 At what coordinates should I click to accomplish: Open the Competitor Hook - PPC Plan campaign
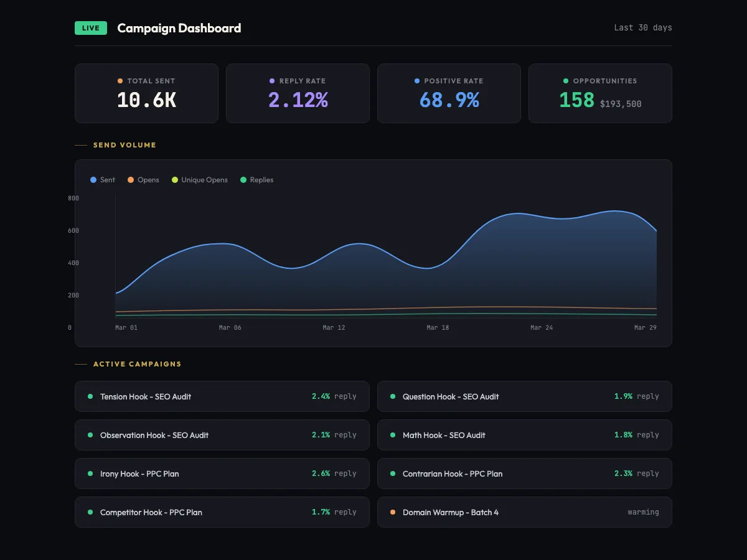pyautogui.click(x=151, y=512)
